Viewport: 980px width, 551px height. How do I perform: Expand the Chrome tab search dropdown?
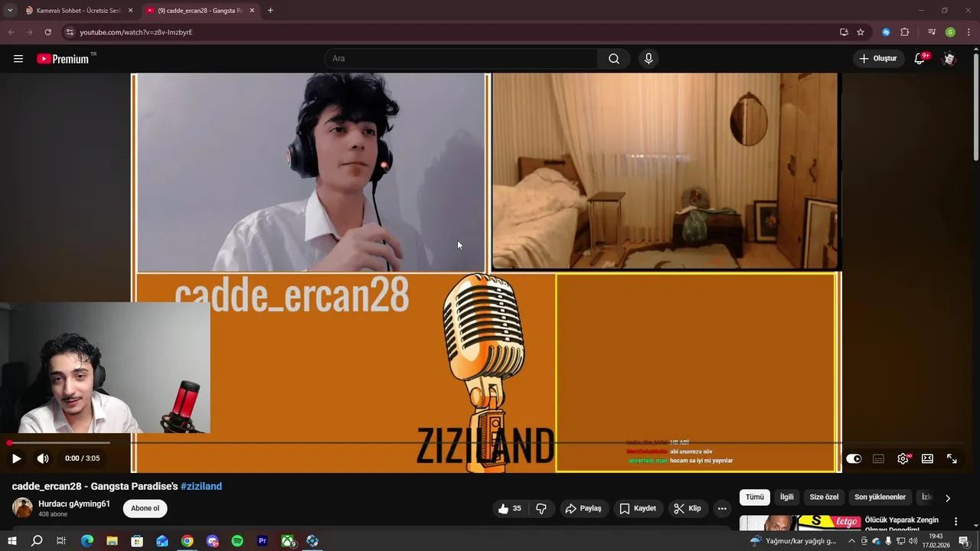[10, 11]
